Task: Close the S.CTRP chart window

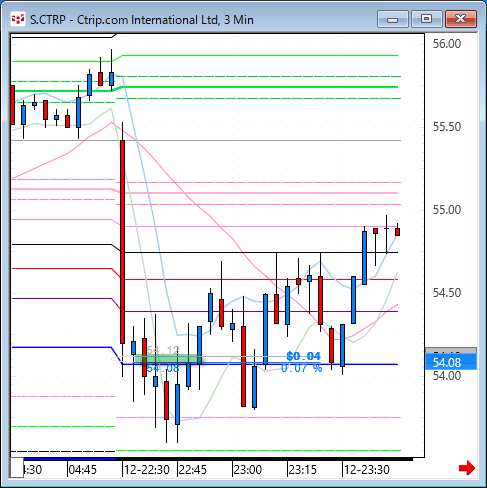Action: coord(461,19)
